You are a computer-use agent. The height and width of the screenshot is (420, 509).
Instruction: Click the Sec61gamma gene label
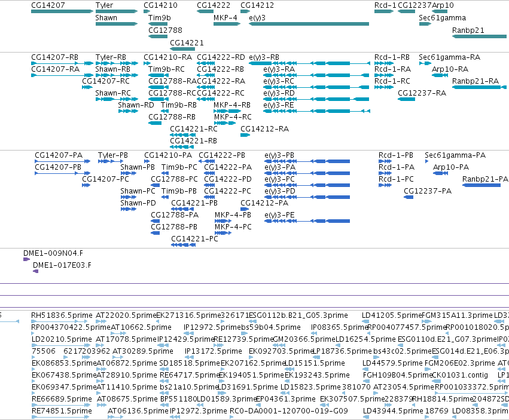[x=442, y=18]
